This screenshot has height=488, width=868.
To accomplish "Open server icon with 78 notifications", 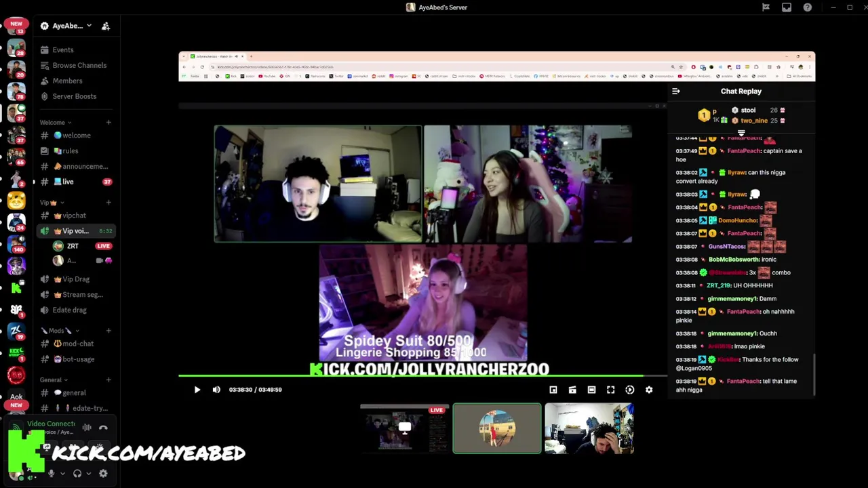I will (x=16, y=90).
